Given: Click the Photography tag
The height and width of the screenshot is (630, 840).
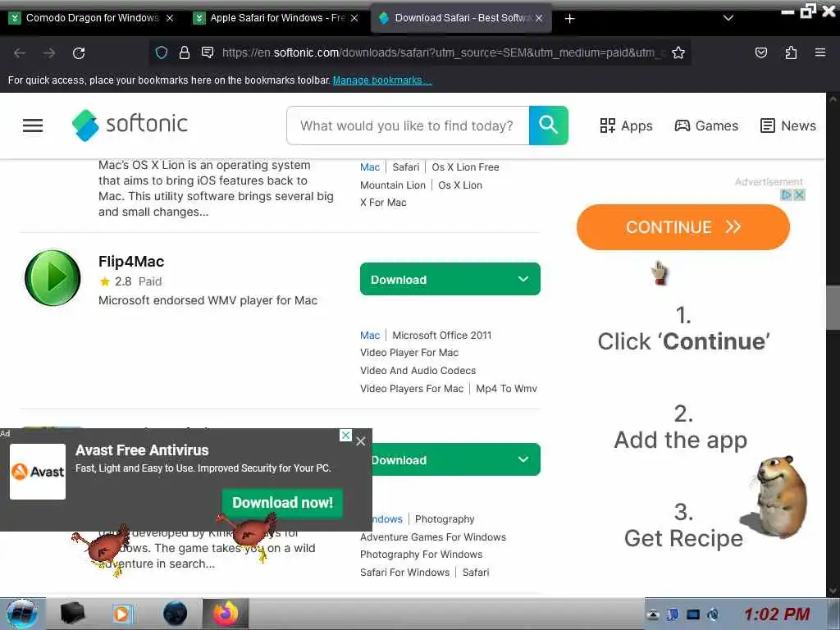Looking at the screenshot, I should coord(445,519).
